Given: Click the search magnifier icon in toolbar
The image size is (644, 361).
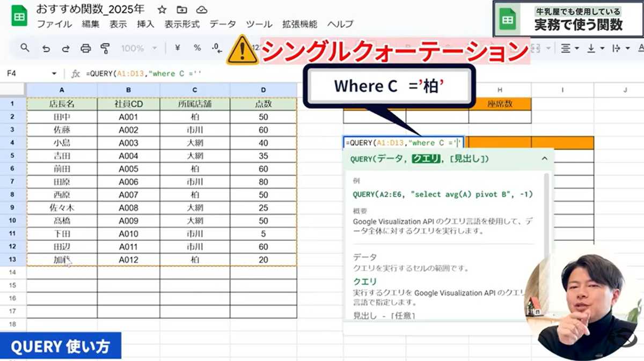Looking at the screenshot, I should [25, 48].
